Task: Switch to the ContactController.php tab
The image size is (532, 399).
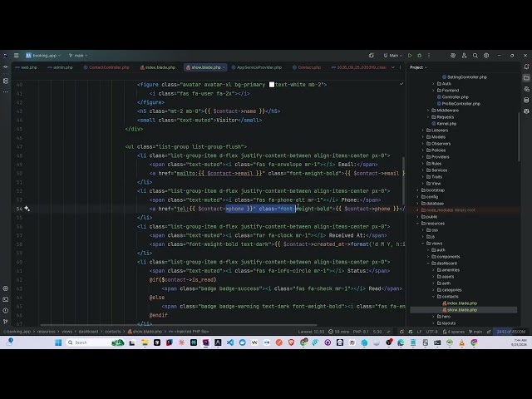Action: tap(106, 67)
